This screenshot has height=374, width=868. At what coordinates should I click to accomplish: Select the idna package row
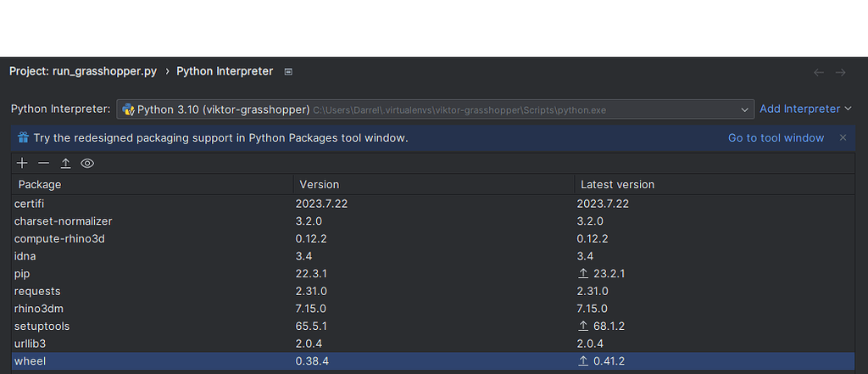(x=433, y=256)
